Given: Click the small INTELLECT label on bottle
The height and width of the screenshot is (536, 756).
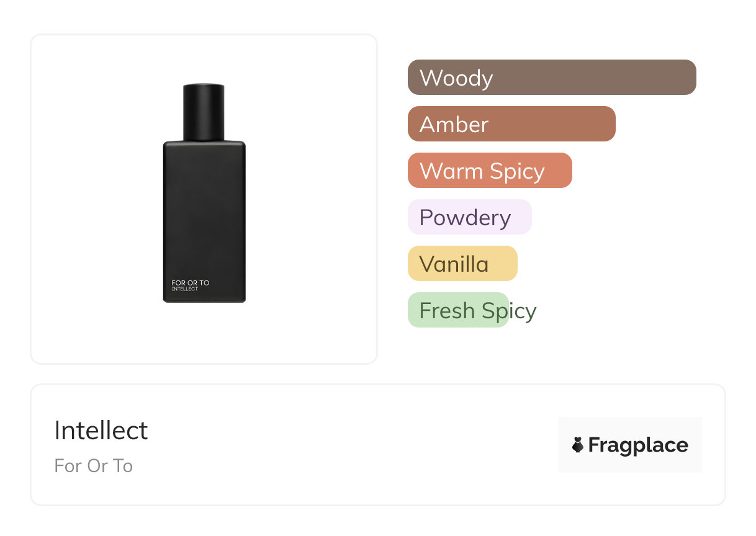Looking at the screenshot, I should click(x=185, y=289).
